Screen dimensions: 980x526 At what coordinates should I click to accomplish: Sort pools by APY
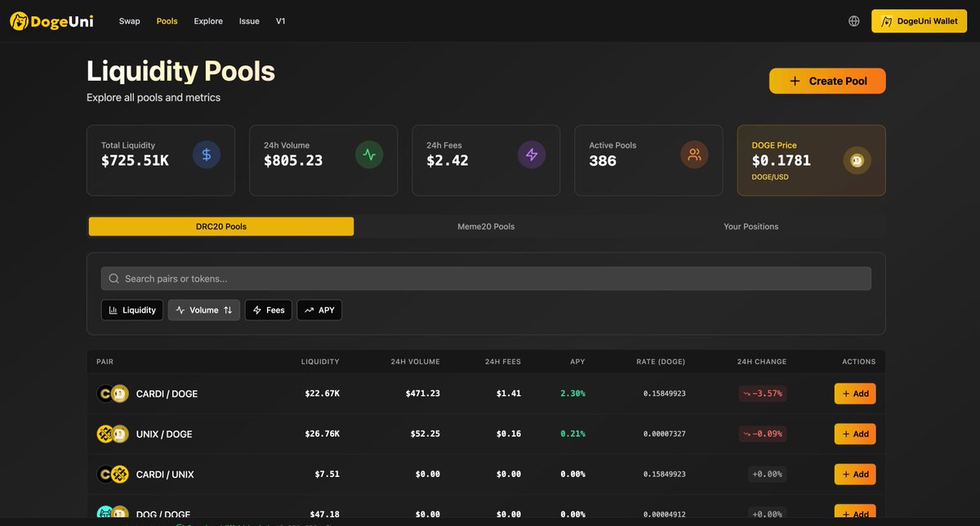click(319, 310)
